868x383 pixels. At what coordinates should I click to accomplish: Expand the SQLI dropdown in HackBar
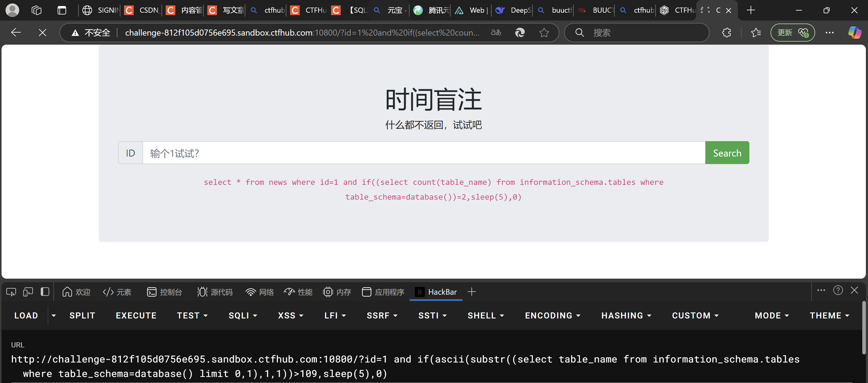[x=243, y=315]
